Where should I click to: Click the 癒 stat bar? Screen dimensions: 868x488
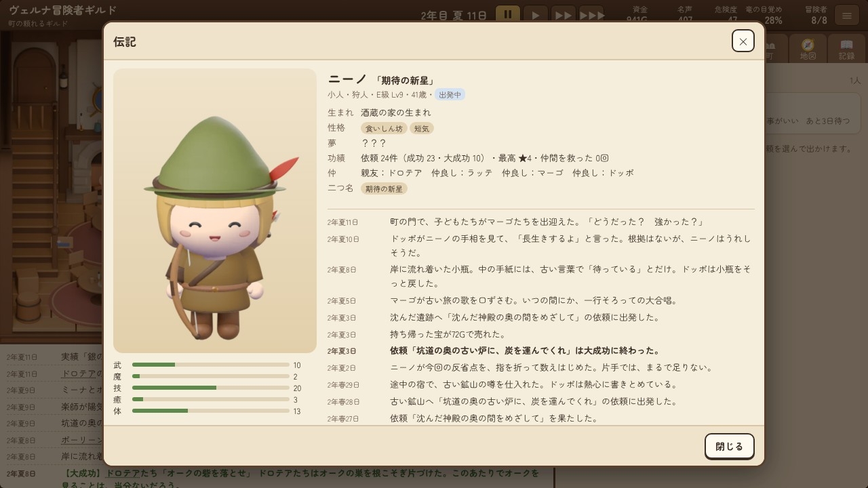pos(211,400)
